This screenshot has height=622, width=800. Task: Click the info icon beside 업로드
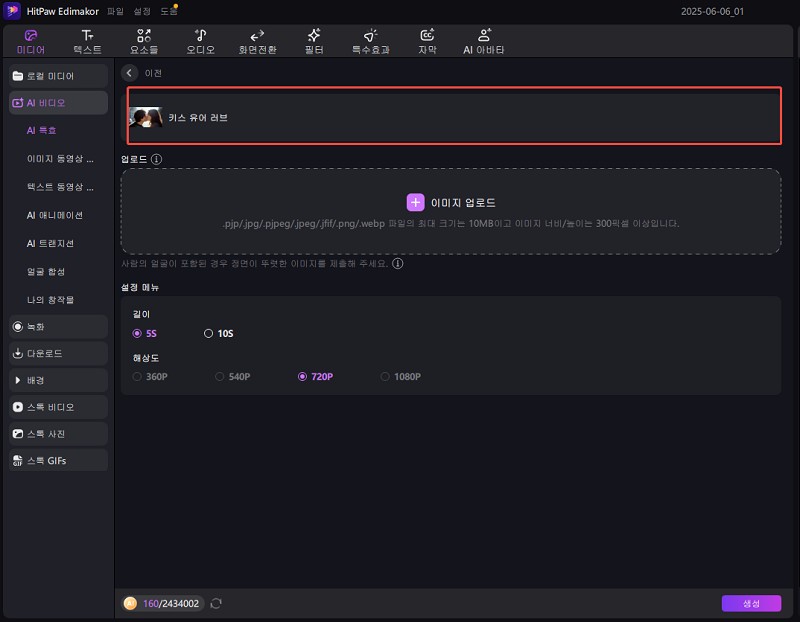pos(157,159)
